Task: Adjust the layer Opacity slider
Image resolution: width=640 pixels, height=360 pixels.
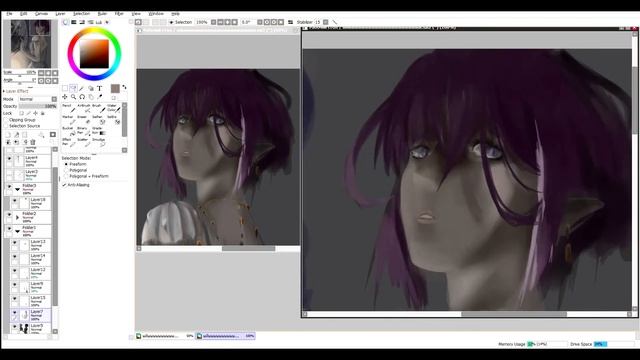Action: (x=38, y=106)
